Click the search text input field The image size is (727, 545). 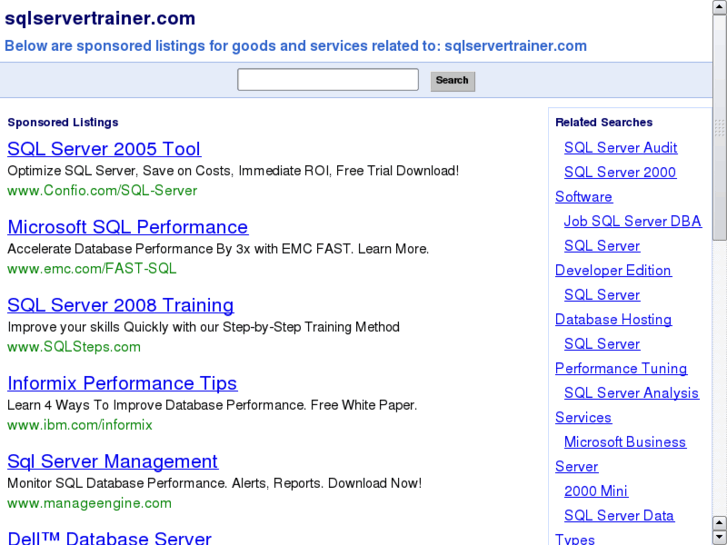328,80
